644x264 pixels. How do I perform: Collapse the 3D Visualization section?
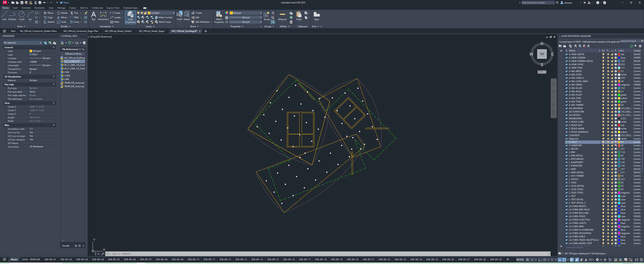pos(54,77)
